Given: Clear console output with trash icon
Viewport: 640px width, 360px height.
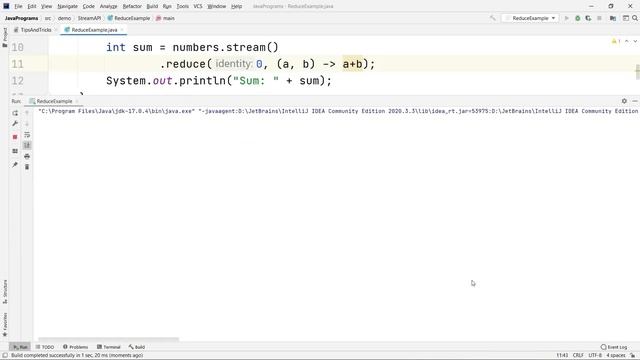Looking at the screenshot, I should tap(27, 167).
